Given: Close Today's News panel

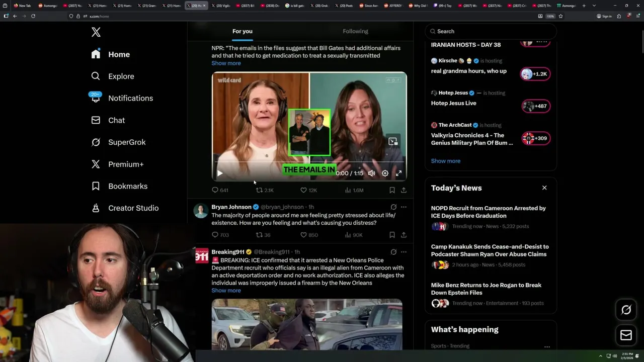Looking at the screenshot, I should click(544, 188).
